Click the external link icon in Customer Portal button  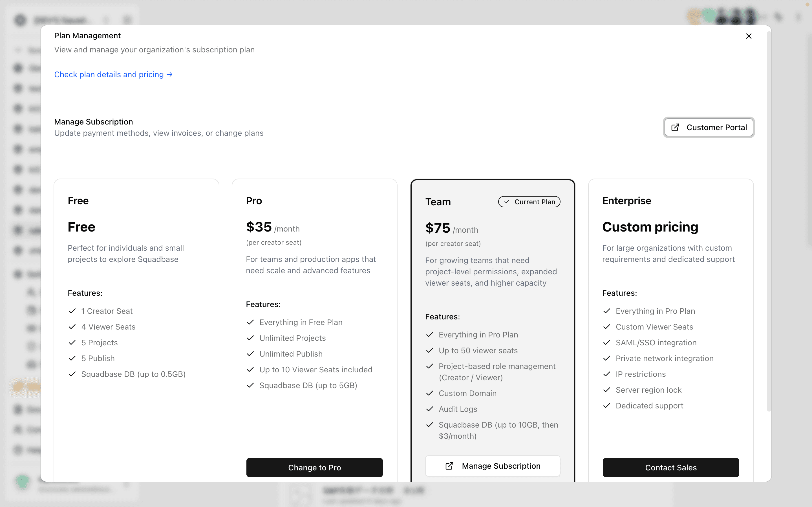pyautogui.click(x=675, y=127)
